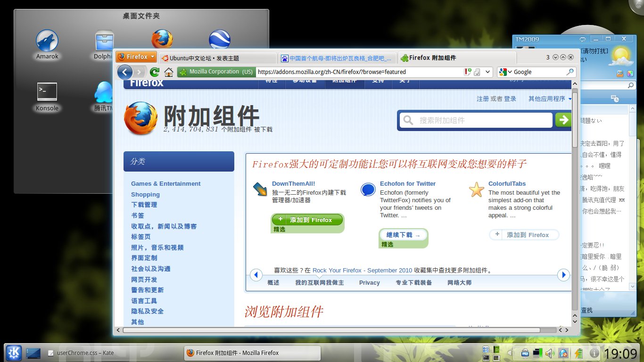644x362 pixels.
Task: Select the Firefox 附加组件 tab
Action: 457,58
